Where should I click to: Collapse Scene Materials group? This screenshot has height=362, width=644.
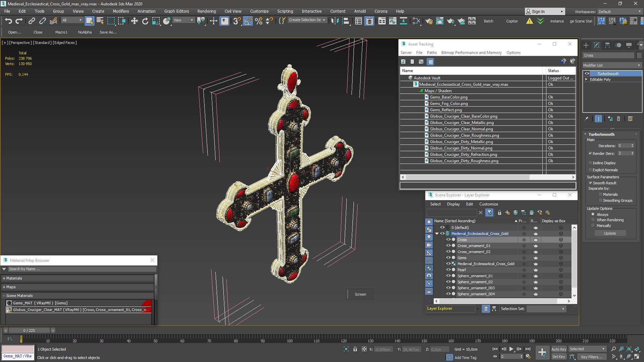4,296
